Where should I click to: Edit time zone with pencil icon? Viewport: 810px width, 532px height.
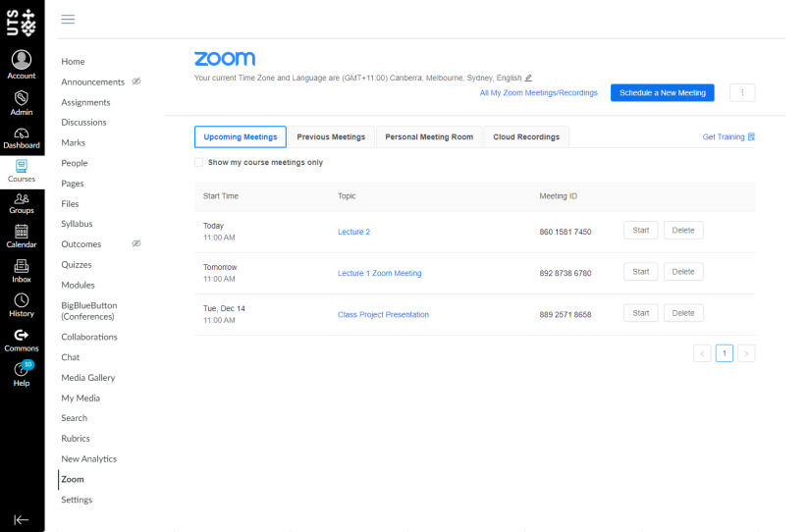point(528,78)
